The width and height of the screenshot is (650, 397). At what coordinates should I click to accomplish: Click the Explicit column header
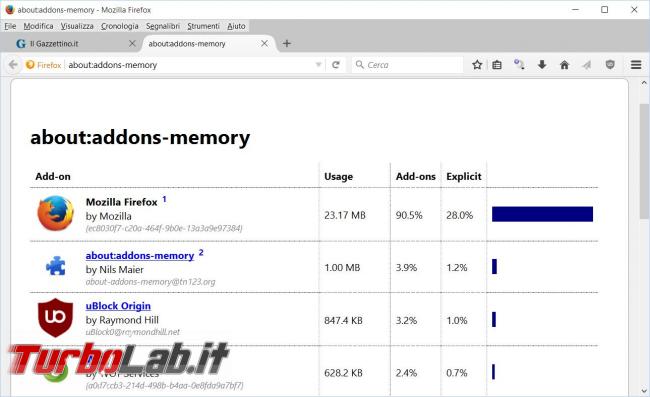click(x=464, y=177)
